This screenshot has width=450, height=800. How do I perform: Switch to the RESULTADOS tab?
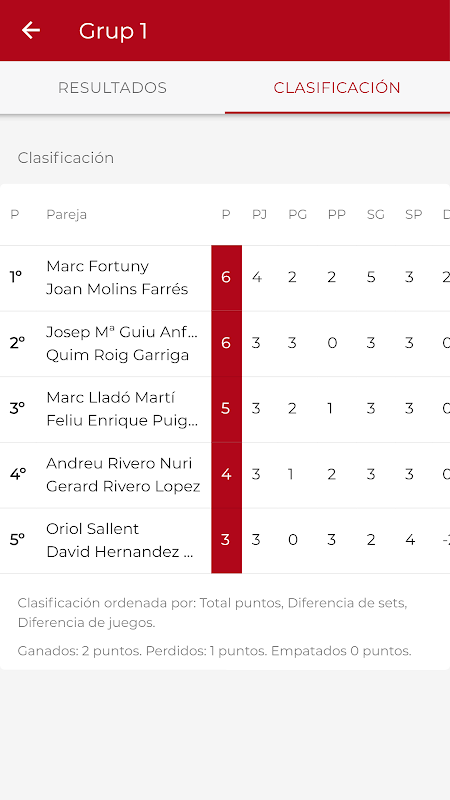click(x=112, y=88)
